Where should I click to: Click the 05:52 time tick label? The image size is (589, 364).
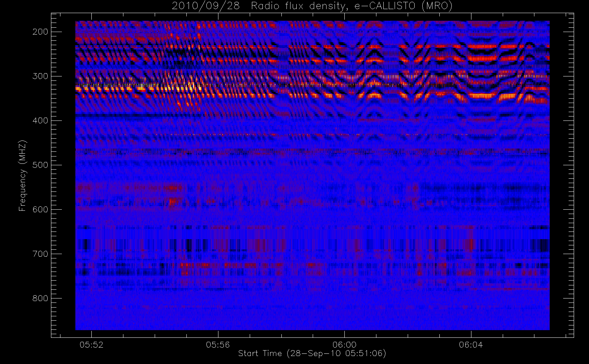pos(91,345)
